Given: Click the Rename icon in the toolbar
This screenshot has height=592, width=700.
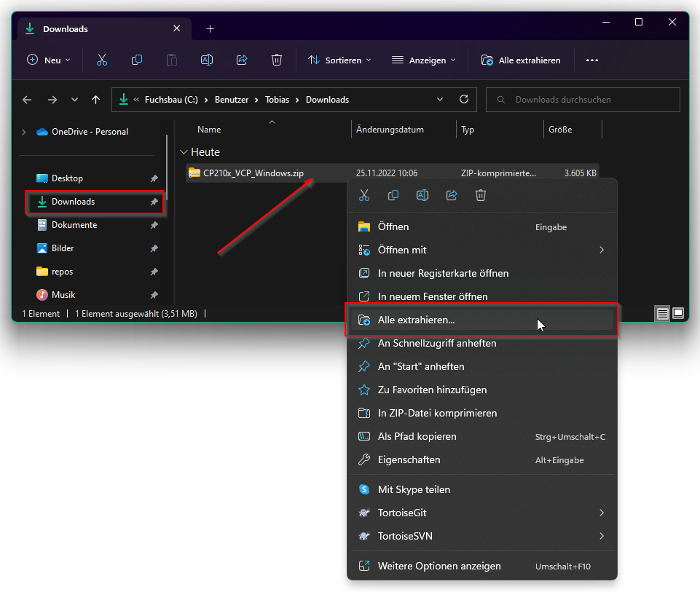Looking at the screenshot, I should click(x=207, y=60).
